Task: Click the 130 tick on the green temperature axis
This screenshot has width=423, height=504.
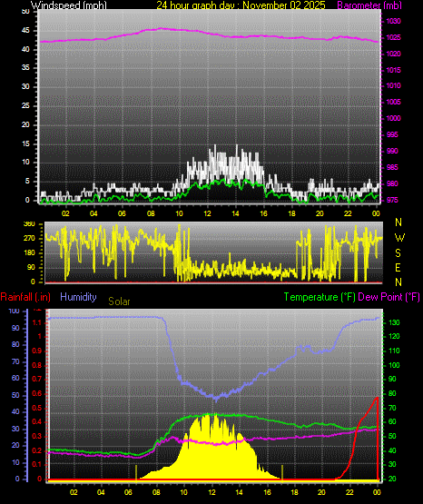Action: [x=394, y=322]
